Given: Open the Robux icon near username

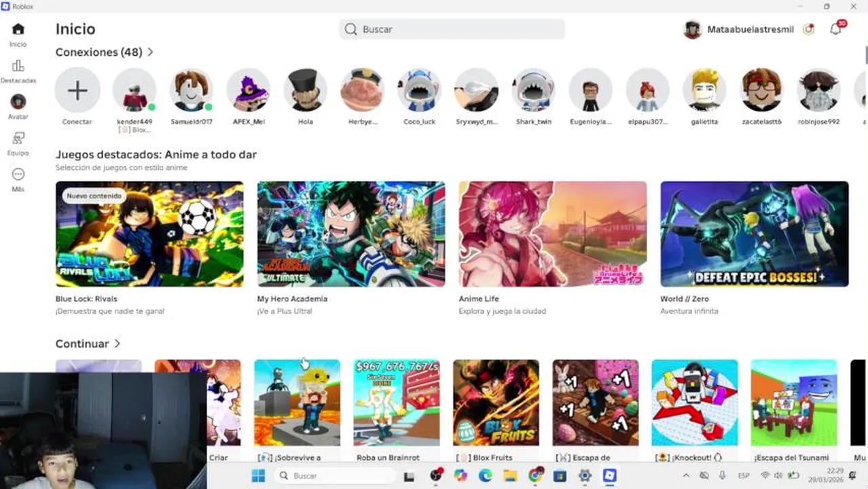Looking at the screenshot, I should pos(808,29).
